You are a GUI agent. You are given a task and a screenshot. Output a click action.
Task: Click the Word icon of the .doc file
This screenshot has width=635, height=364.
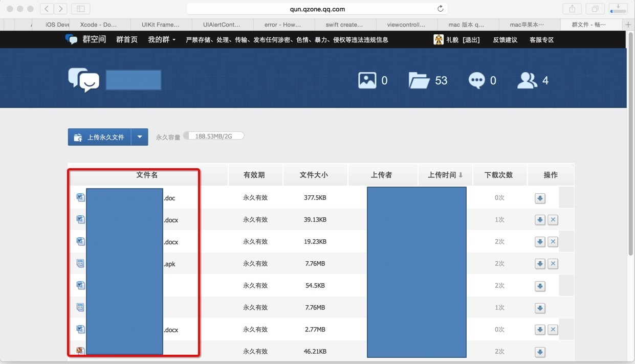[80, 197]
